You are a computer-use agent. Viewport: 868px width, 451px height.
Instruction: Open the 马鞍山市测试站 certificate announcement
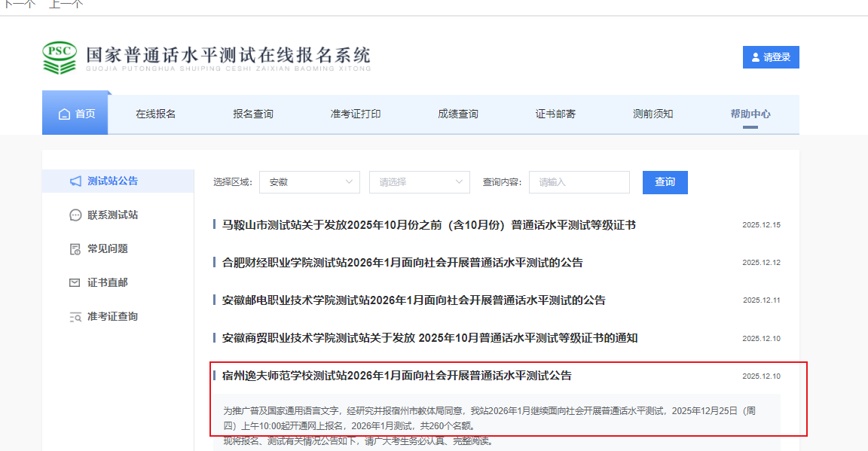click(x=429, y=225)
